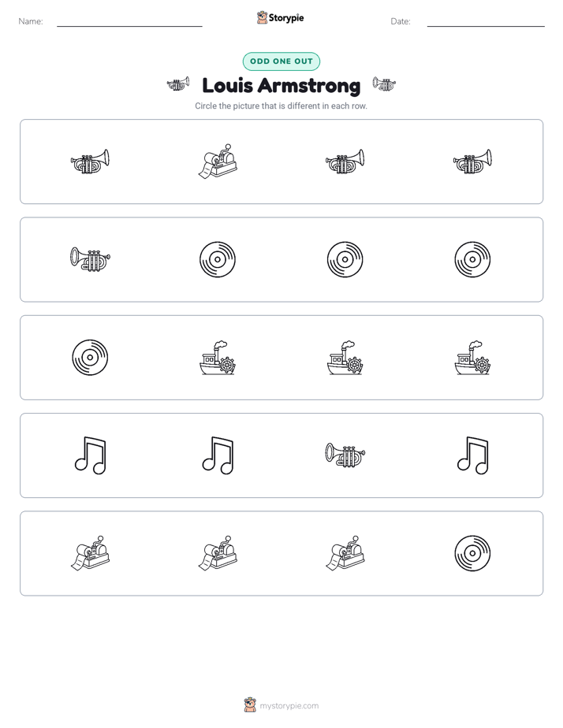Image resolution: width=563 pixels, height=728 pixels.
Task: Click the ODD ONE OUT badge
Action: [x=281, y=61]
